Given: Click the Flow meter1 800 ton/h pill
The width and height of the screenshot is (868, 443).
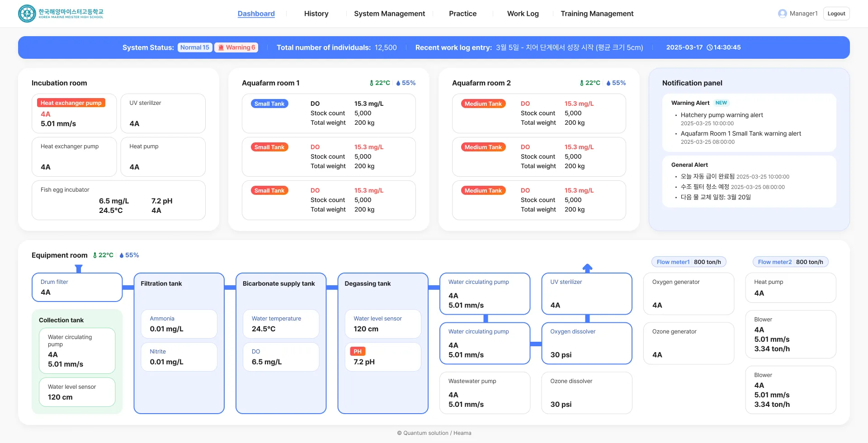Looking at the screenshot, I should tap(689, 262).
